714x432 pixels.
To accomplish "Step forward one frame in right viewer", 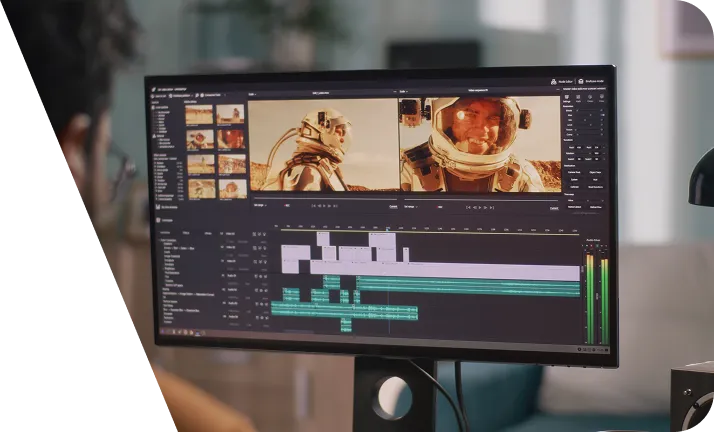I will pyautogui.click(x=485, y=208).
